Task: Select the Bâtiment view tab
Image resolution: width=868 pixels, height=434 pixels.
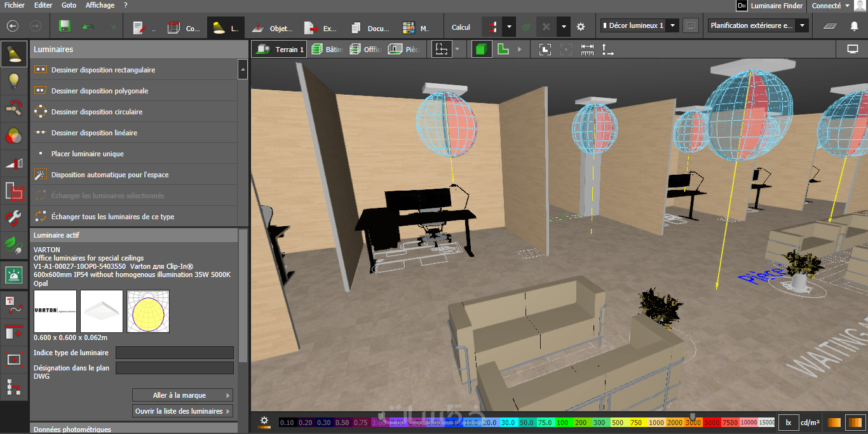Action: pos(327,49)
